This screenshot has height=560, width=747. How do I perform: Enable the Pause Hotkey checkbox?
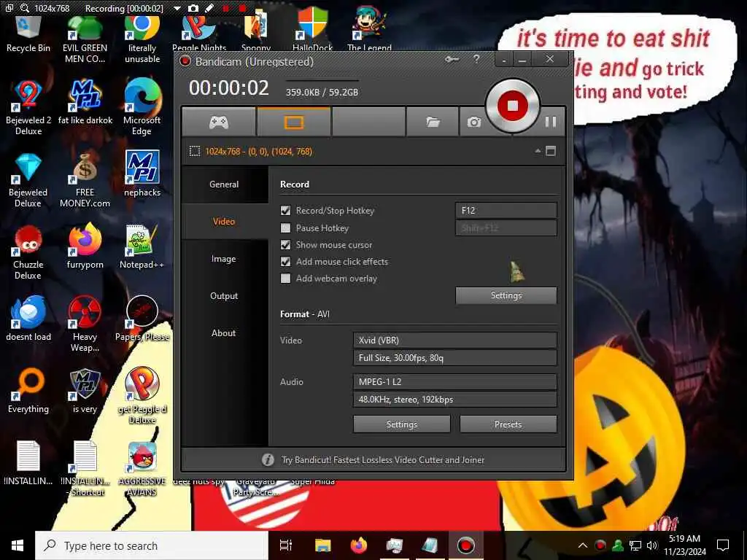[285, 227]
